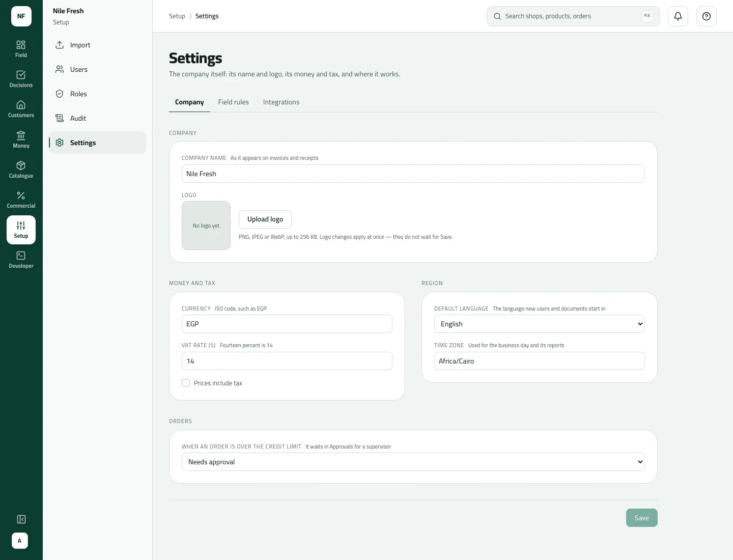This screenshot has width=733, height=560.
Task: Click the Save button
Action: pos(642,518)
